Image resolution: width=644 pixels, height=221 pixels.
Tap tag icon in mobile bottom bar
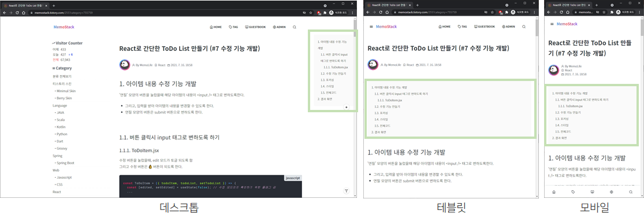[x=573, y=191]
